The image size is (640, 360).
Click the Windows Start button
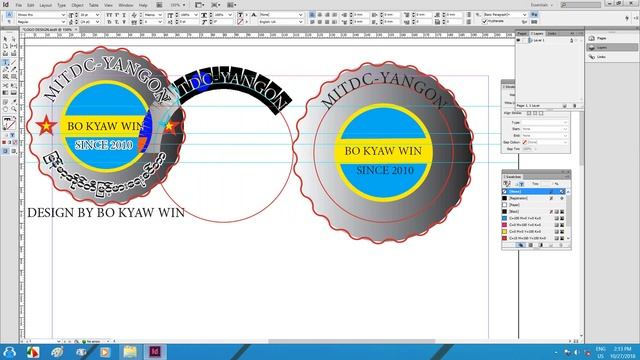9,352
